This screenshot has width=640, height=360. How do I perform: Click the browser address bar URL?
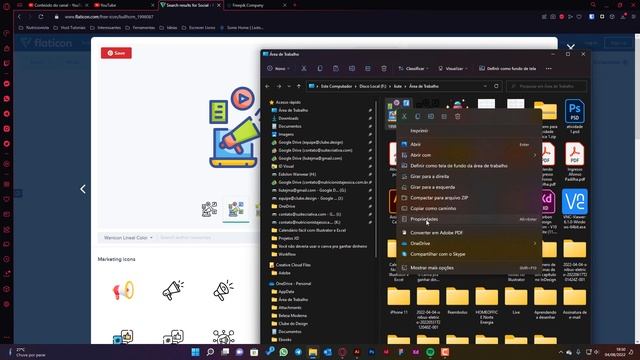point(109,17)
